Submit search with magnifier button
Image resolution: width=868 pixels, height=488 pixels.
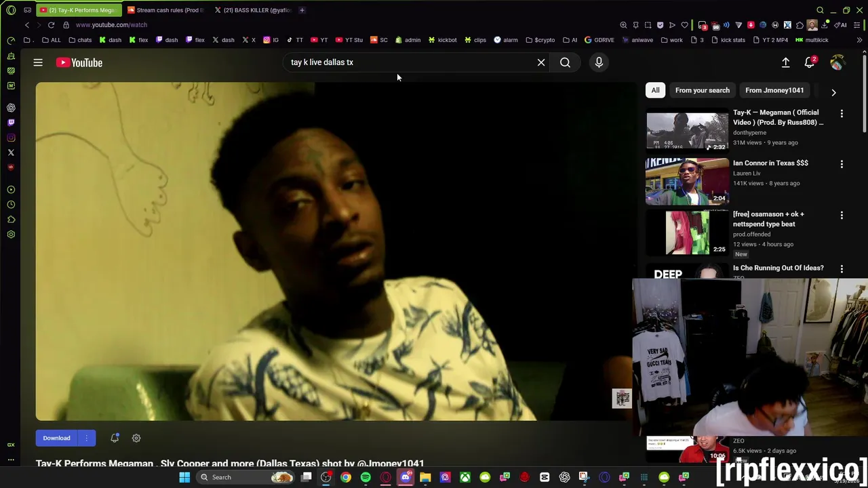565,62
